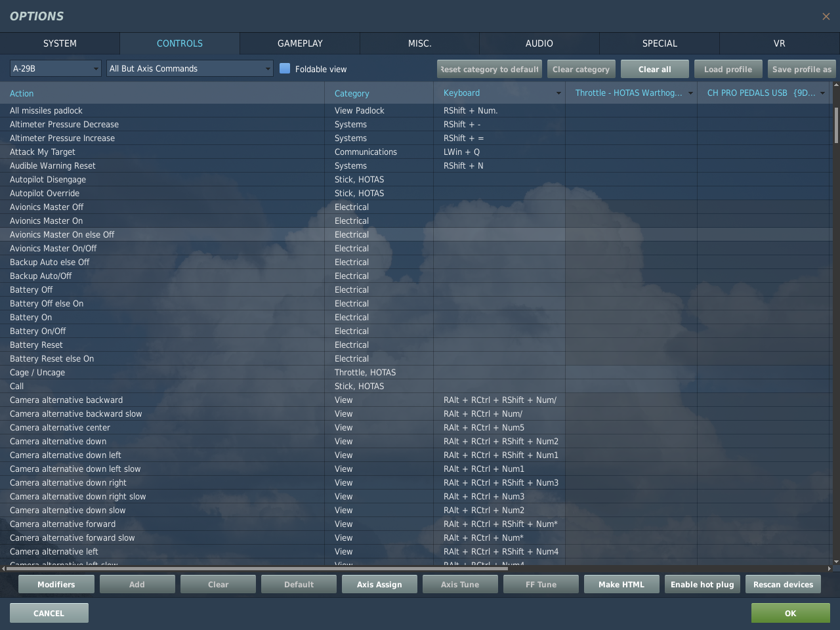Go to the MISC. tab
The image size is (840, 630).
420,43
